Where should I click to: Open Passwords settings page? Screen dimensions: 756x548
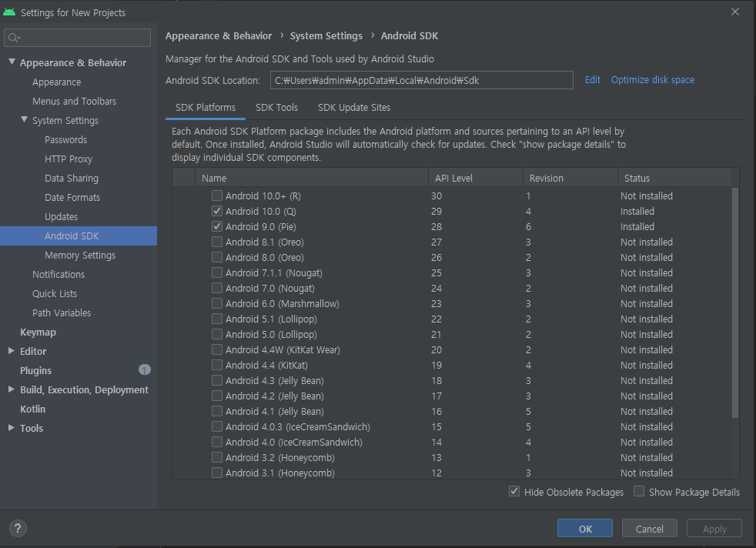coord(65,140)
